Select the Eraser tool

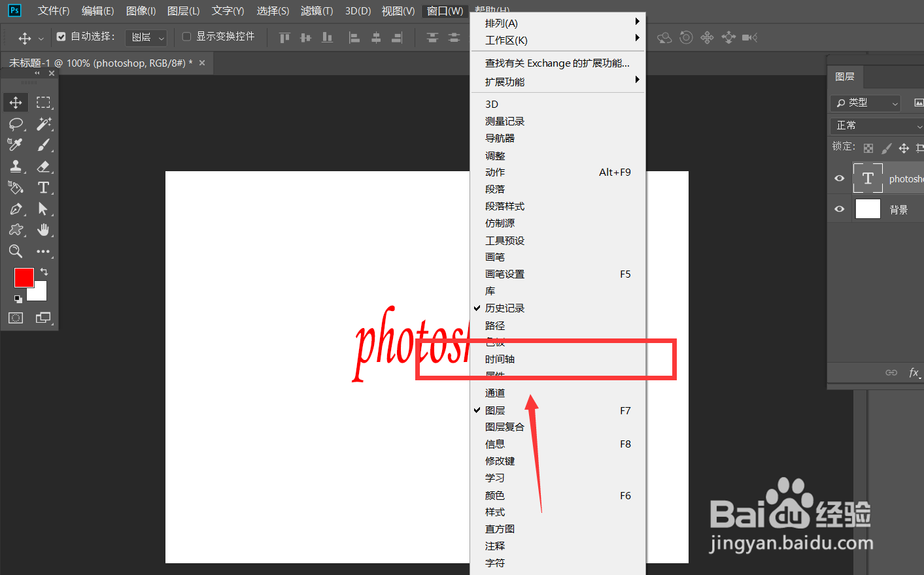coord(43,166)
